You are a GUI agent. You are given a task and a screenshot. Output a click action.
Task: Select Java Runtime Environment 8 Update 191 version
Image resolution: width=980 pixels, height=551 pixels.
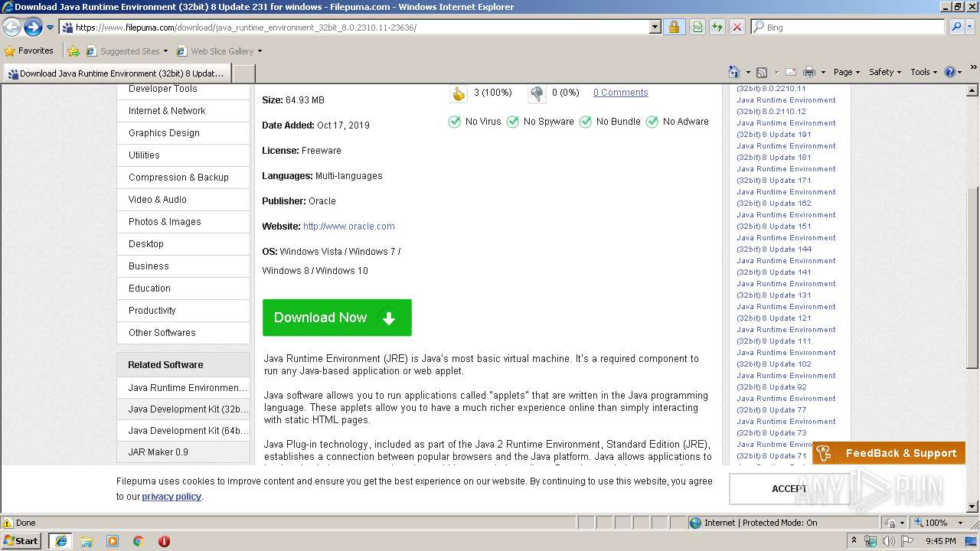[786, 129]
